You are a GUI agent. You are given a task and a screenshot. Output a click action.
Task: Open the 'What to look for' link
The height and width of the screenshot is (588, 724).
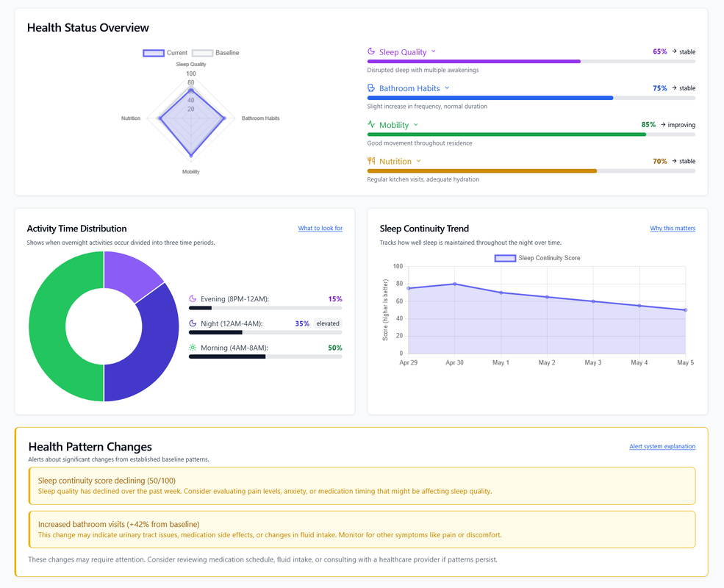[x=320, y=228]
